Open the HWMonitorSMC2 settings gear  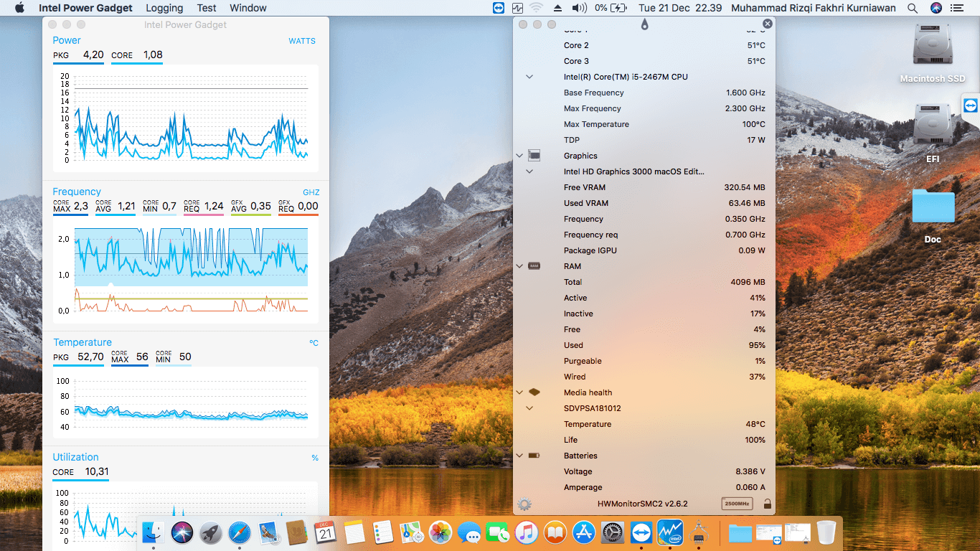click(524, 504)
